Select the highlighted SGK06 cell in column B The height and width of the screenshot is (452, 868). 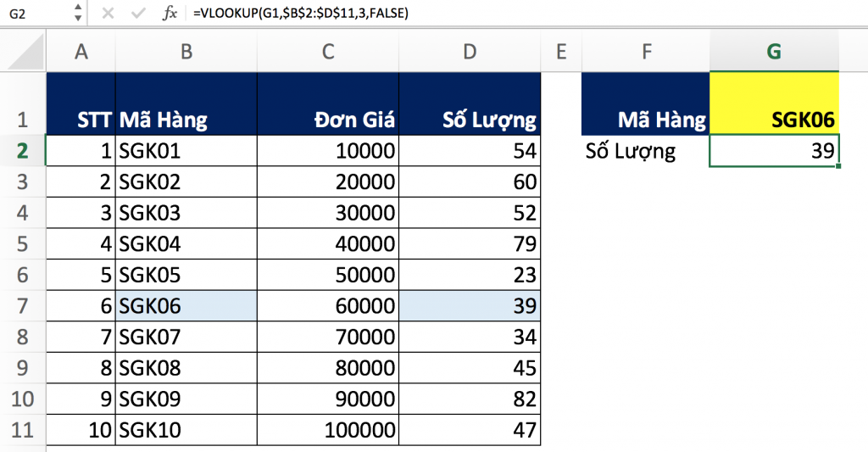pos(186,306)
